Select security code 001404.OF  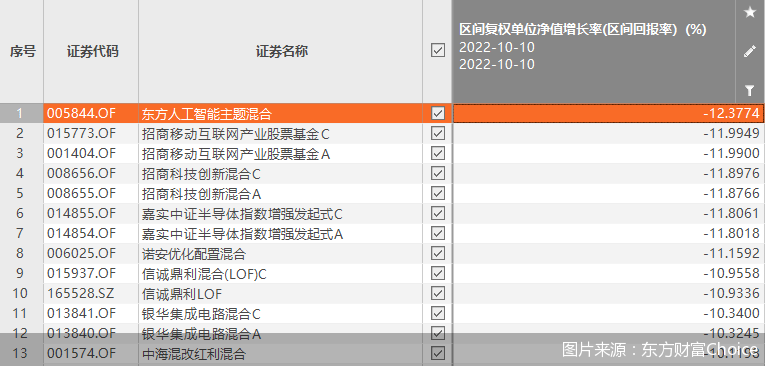point(81,153)
